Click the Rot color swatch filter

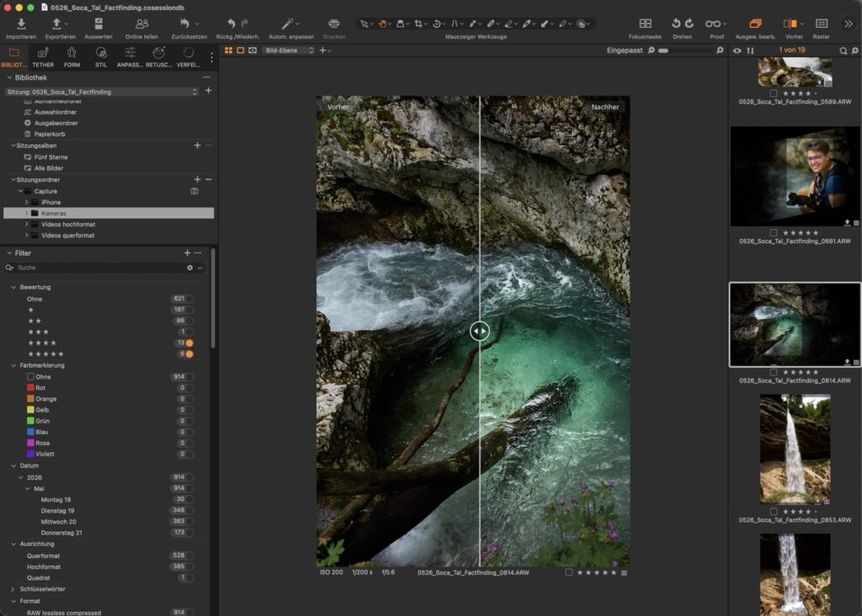(31, 388)
